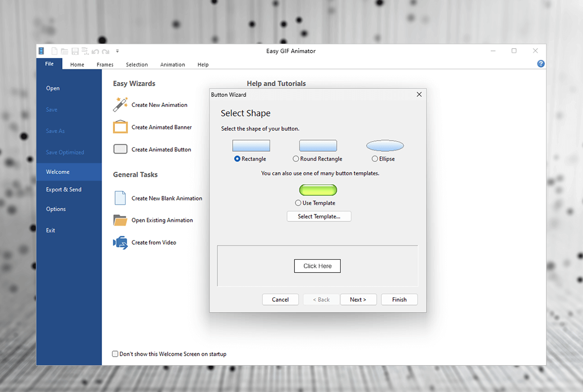
Task: Click the Create New Animation link text
Action: pos(160,105)
